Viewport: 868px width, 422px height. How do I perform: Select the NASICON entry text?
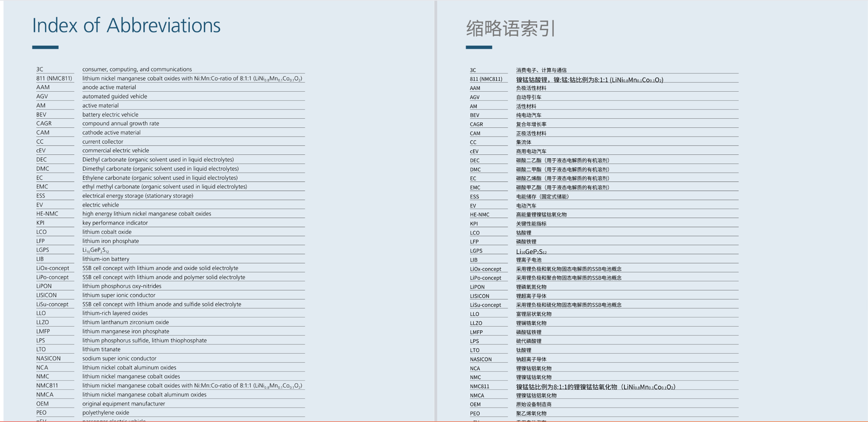pyautogui.click(x=119, y=358)
